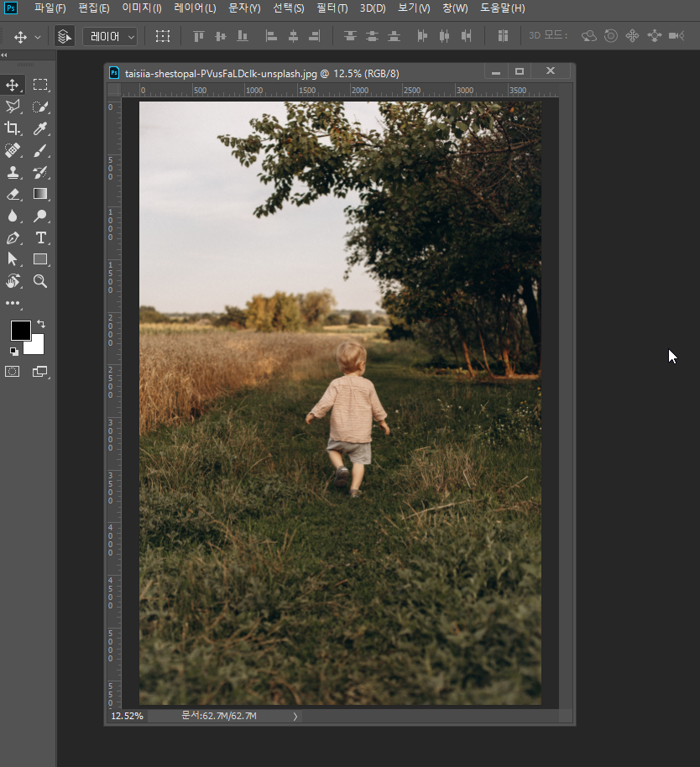The height and width of the screenshot is (767, 700).
Task: Swap foreground and background colors
Action: [41, 324]
